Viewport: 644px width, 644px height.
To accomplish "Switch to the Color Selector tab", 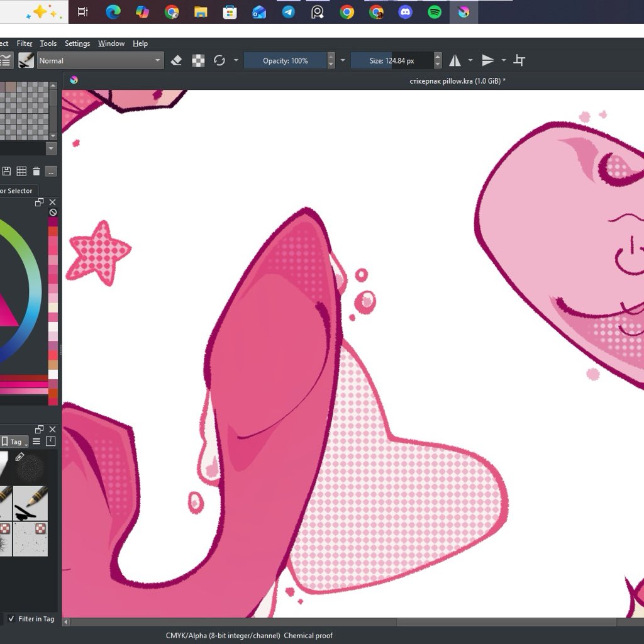I will tap(16, 191).
